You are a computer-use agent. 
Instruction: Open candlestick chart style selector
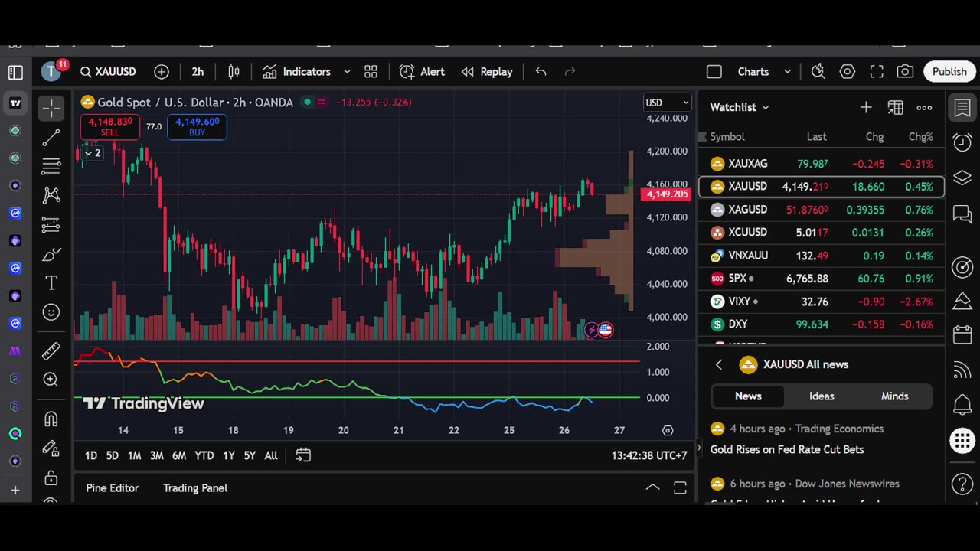click(x=234, y=72)
